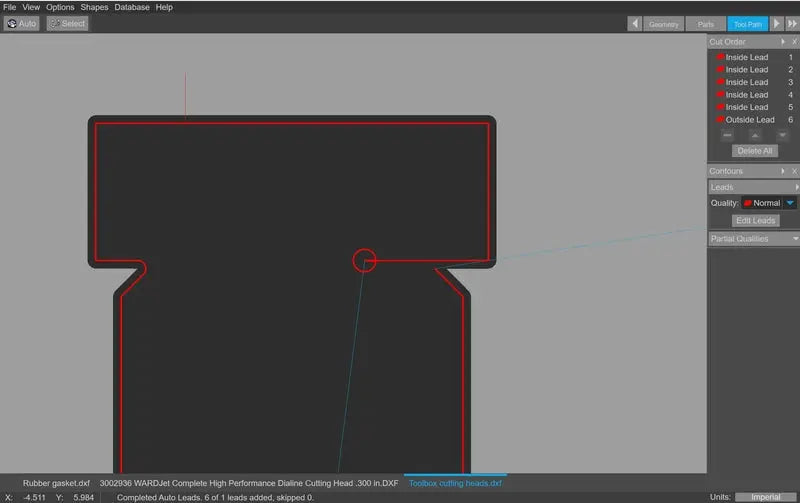This screenshot has width=800, height=503.
Task: Jump to last step with double-arrow button
Action: 792,24
